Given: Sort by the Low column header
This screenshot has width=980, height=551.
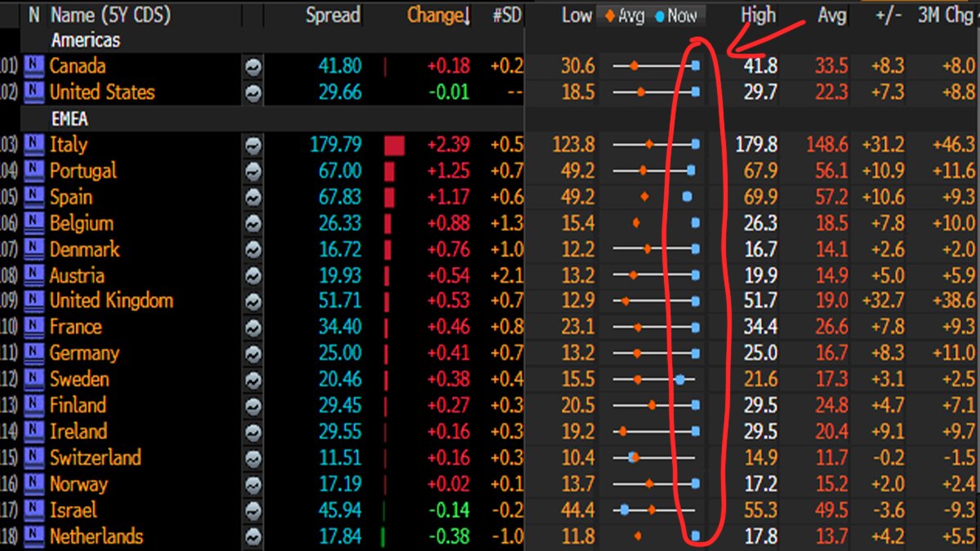Looking at the screenshot, I should [x=577, y=16].
